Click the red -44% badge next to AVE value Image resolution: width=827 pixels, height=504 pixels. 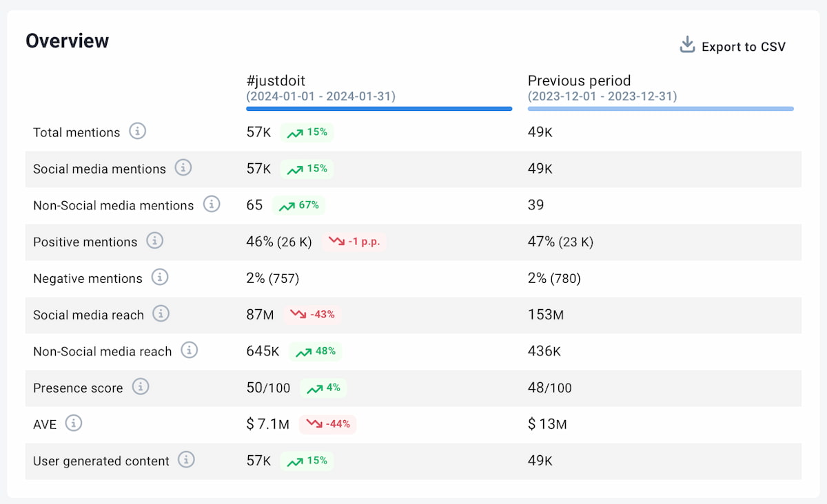coord(329,424)
